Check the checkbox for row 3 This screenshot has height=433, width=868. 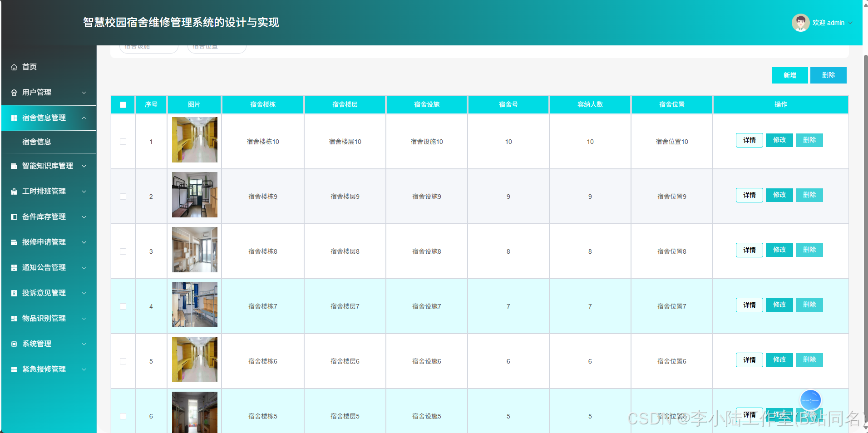pos(123,251)
